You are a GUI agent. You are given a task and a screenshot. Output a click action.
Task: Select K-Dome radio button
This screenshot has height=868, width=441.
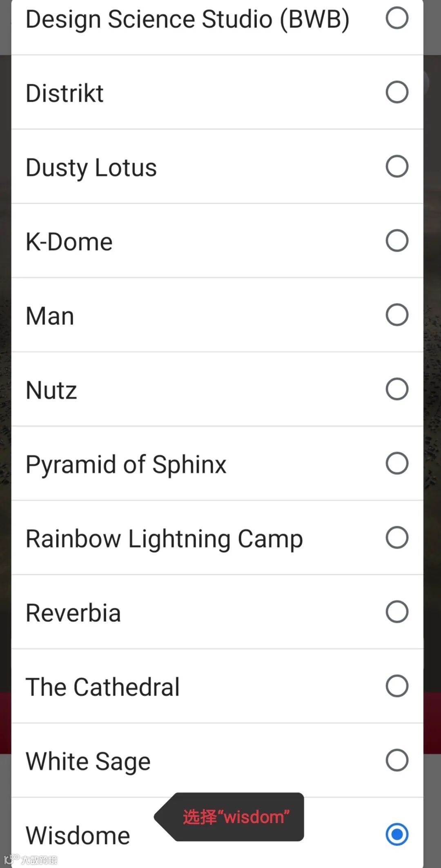[397, 241]
